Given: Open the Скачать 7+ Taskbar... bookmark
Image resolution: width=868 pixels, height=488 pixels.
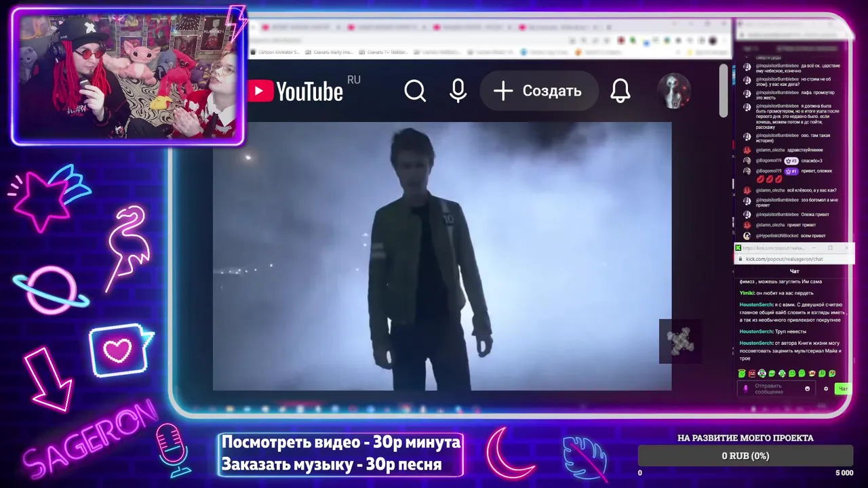Looking at the screenshot, I should [384, 52].
